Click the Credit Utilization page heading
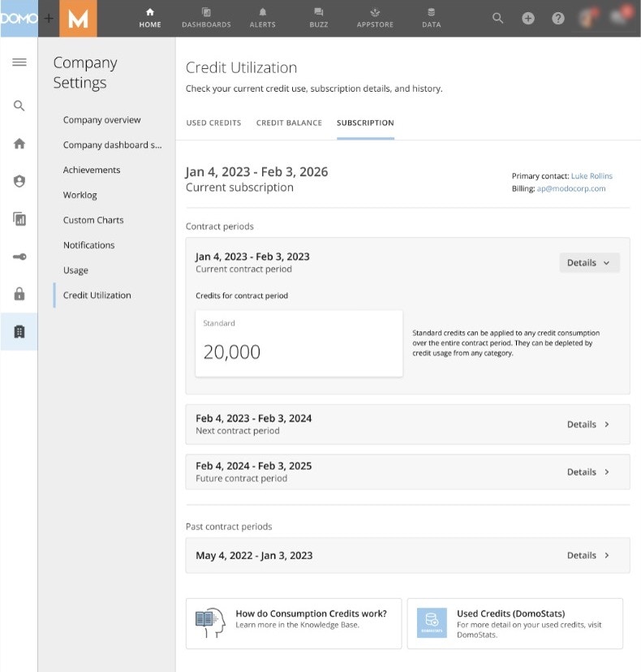 pos(241,67)
